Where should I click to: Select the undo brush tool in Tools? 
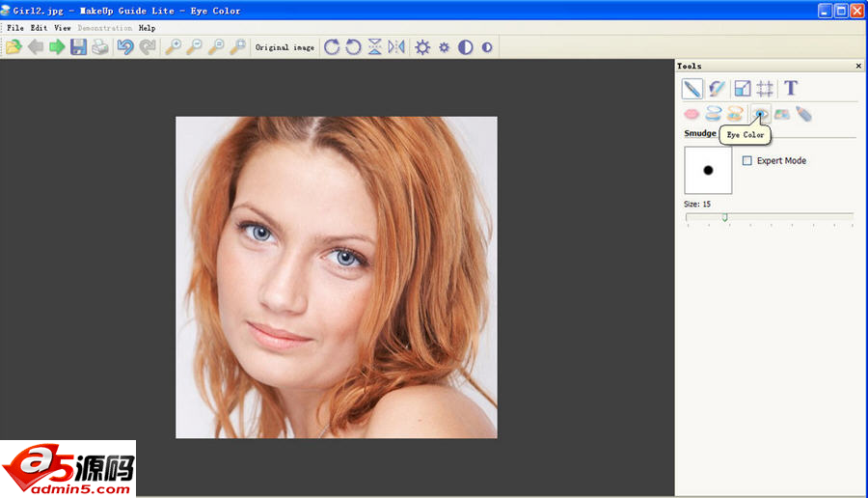tap(717, 89)
